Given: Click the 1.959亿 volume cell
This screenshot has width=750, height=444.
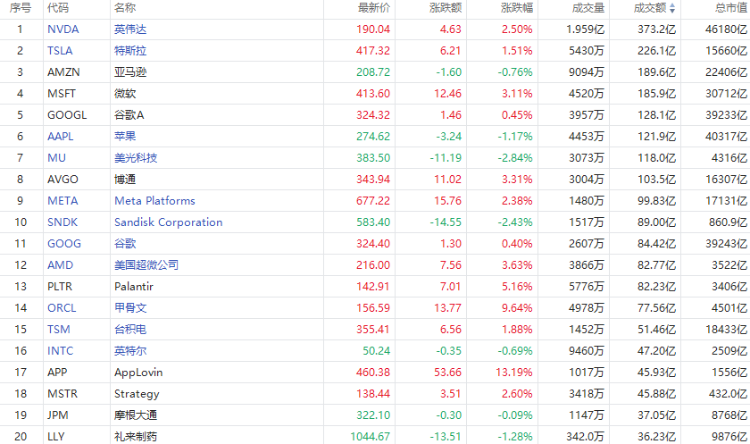Looking at the screenshot, I should (x=585, y=29).
